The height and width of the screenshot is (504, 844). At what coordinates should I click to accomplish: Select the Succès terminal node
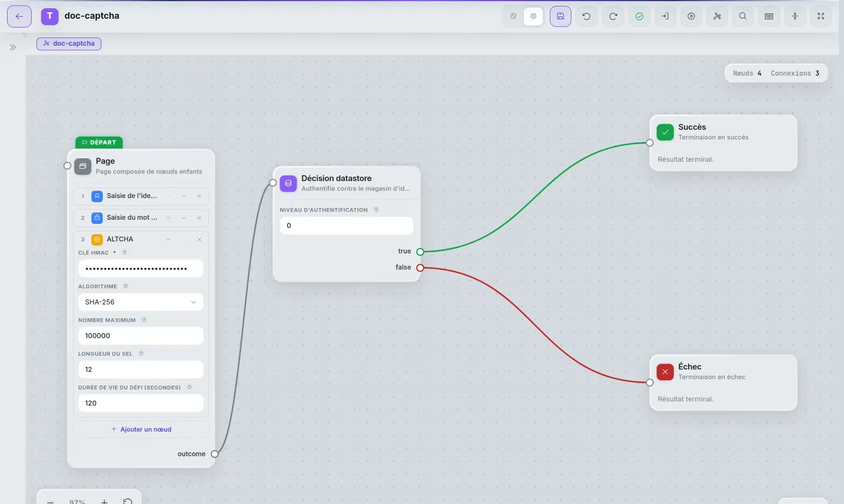(723, 143)
